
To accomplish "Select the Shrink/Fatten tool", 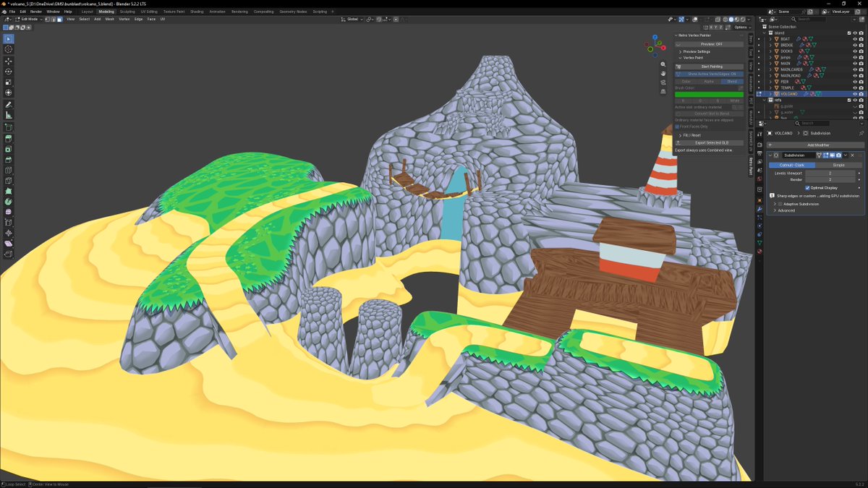I will coord(9,233).
